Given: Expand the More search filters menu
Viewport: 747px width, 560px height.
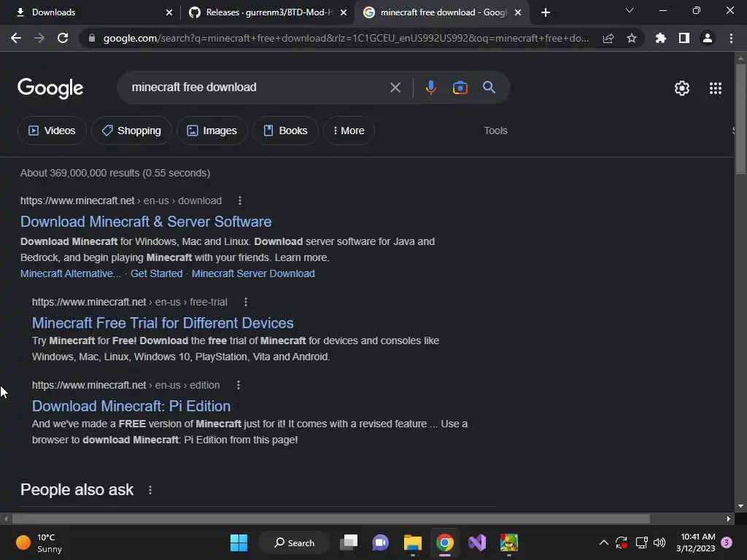Looking at the screenshot, I should (x=349, y=131).
